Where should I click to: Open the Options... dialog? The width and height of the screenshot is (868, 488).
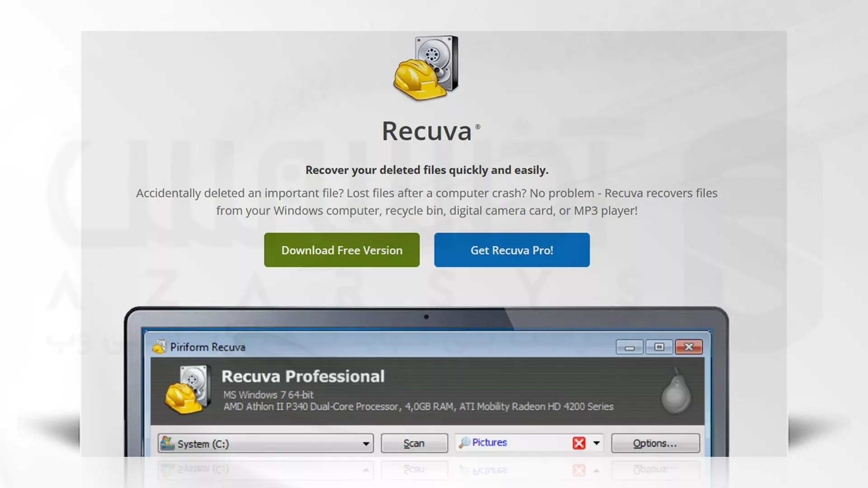pos(655,443)
